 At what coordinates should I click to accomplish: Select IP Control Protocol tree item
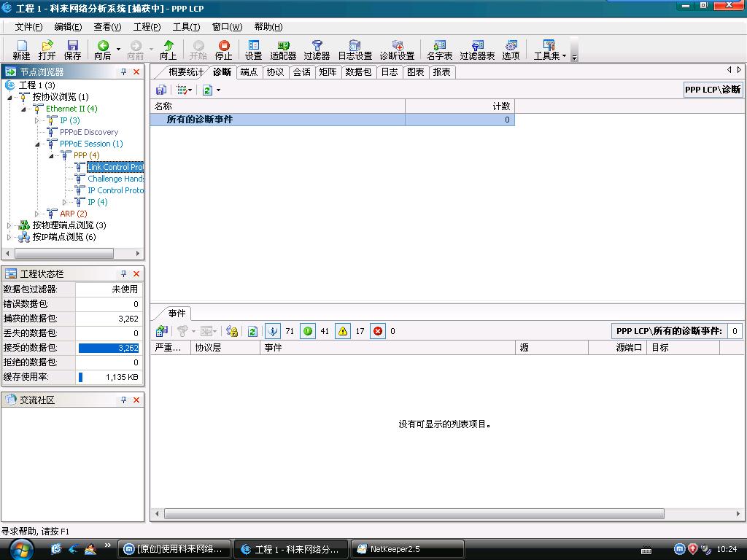115,190
